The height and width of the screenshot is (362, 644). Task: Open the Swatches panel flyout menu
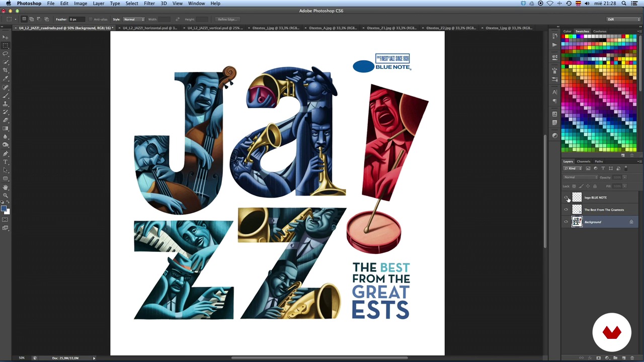639,31
